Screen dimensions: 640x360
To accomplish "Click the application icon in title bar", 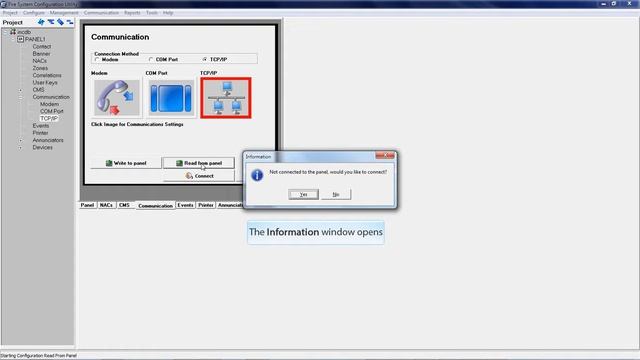I will (x=4, y=4).
